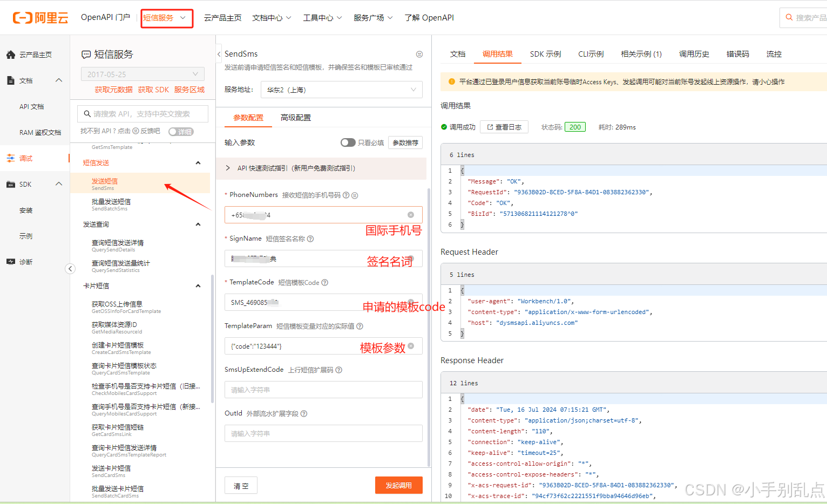Open the 2017-05-25 version dropdown
This screenshot has height=504, width=827.
tap(143, 74)
